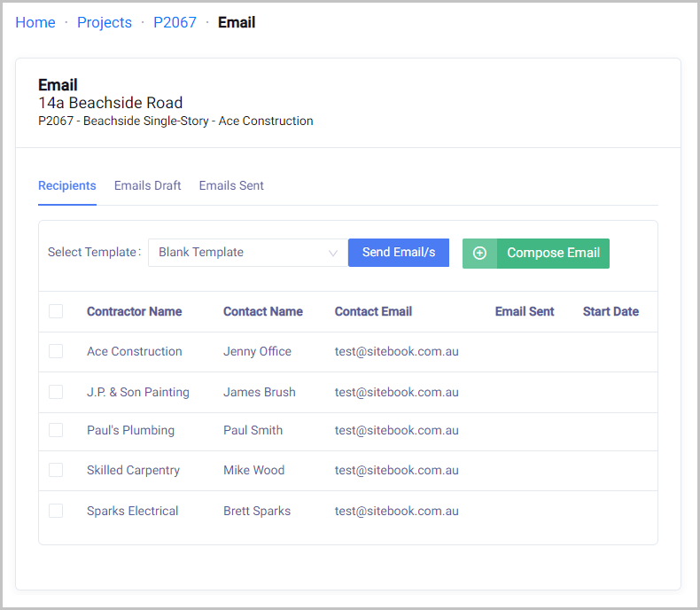Switch to the Emails Draft tab

pos(147,185)
